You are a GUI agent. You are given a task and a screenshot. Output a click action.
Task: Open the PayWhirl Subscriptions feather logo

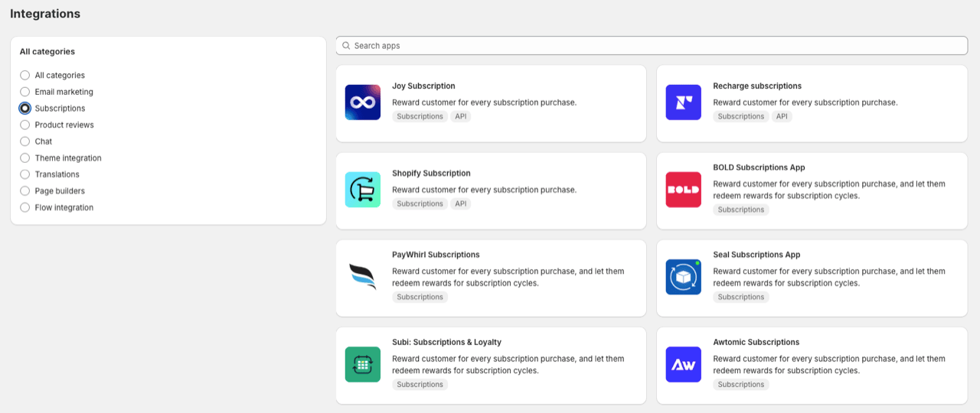363,277
